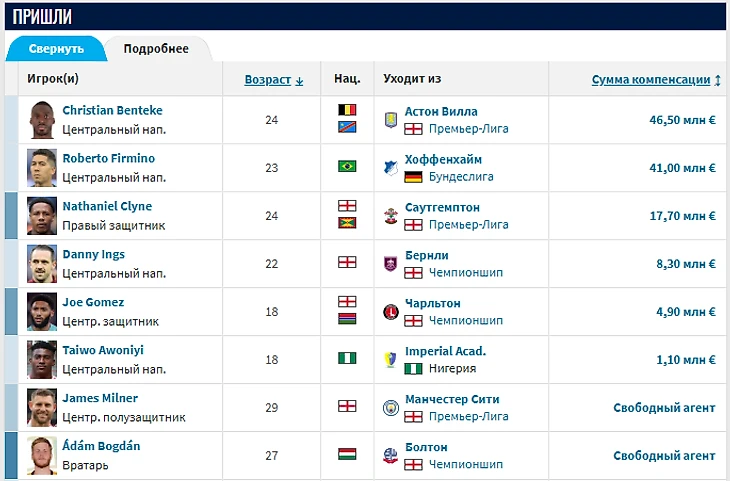
Task: Select the Свернуть tab
Action: pyautogui.click(x=56, y=48)
